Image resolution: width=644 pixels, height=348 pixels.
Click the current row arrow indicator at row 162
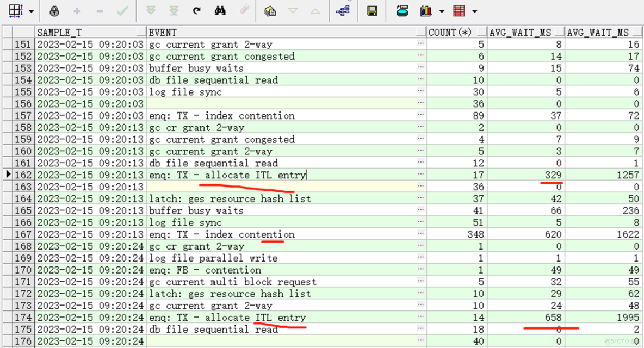click(x=8, y=175)
